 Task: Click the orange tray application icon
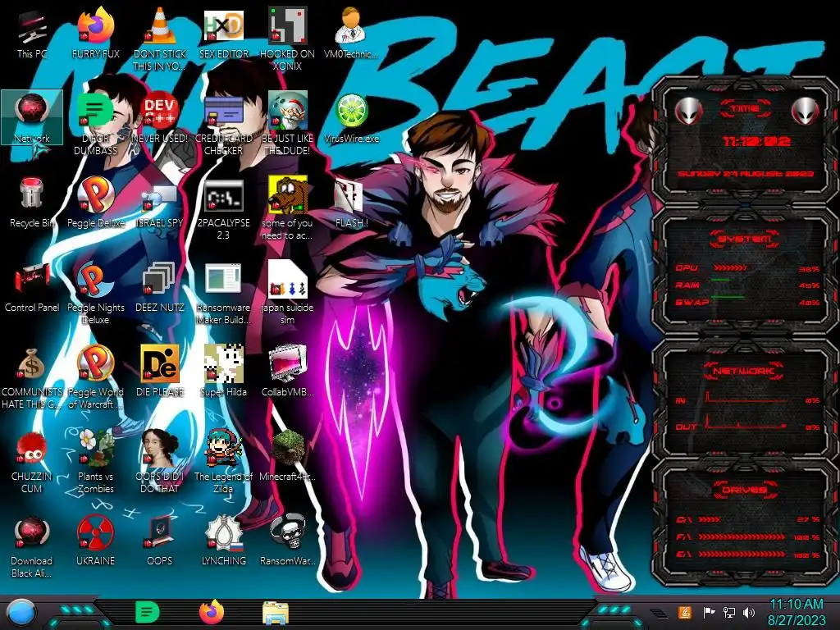point(685,612)
